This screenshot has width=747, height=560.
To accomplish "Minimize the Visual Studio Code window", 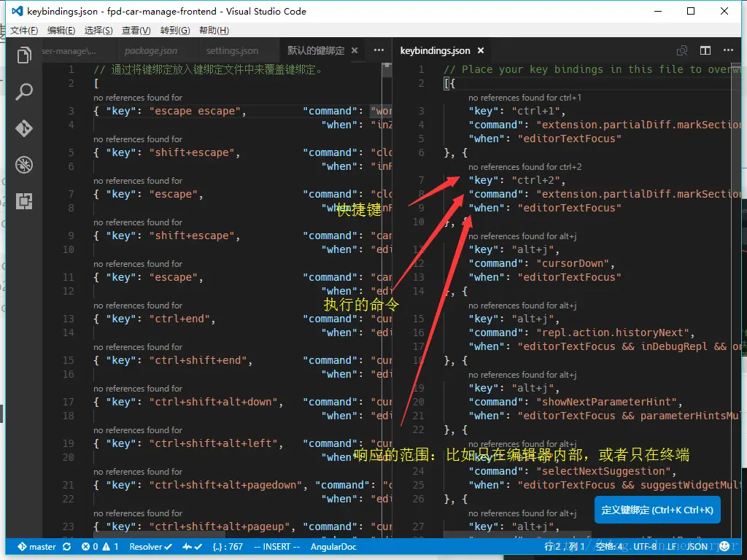I will click(658, 11).
